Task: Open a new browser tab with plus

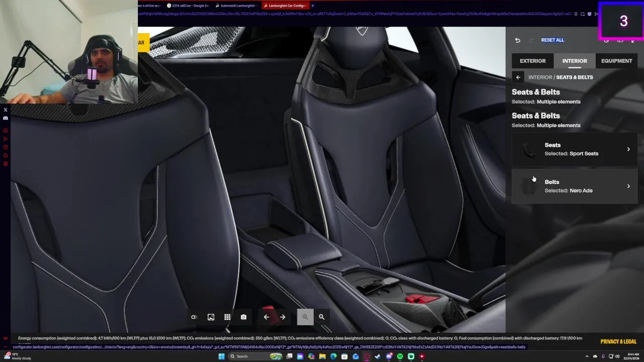Action: pos(312,6)
